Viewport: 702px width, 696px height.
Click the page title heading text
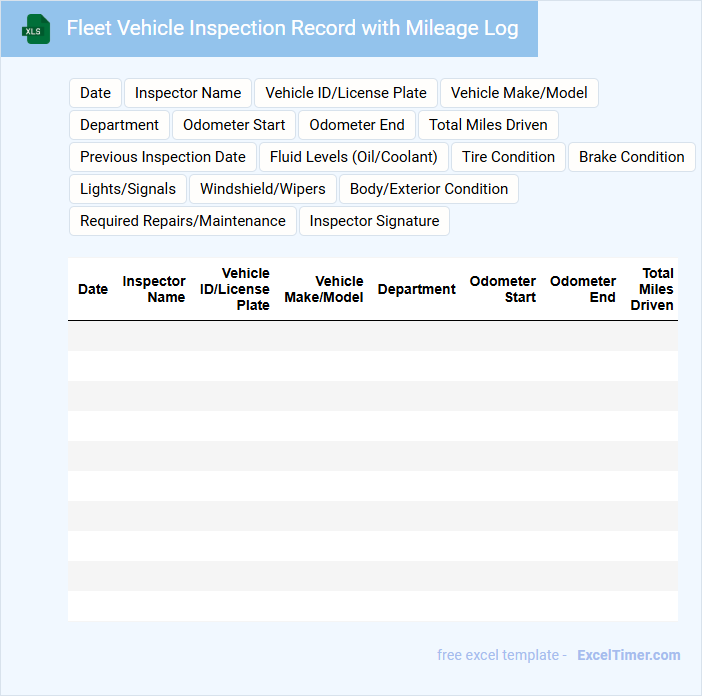(292, 28)
